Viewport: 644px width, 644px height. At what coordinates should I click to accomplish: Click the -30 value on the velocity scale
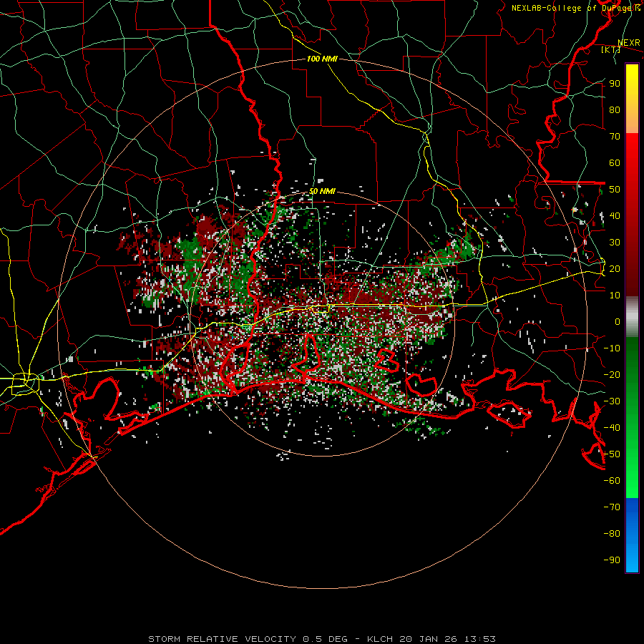point(612,401)
